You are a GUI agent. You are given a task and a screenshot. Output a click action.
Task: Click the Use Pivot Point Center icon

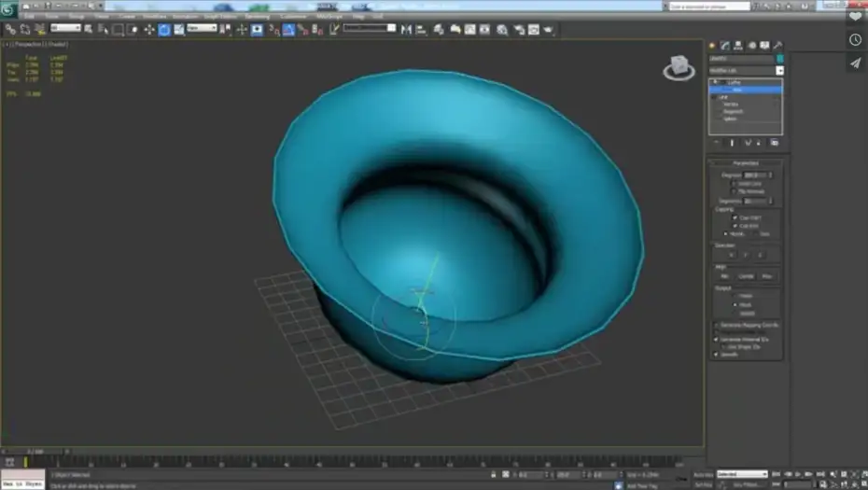(225, 29)
